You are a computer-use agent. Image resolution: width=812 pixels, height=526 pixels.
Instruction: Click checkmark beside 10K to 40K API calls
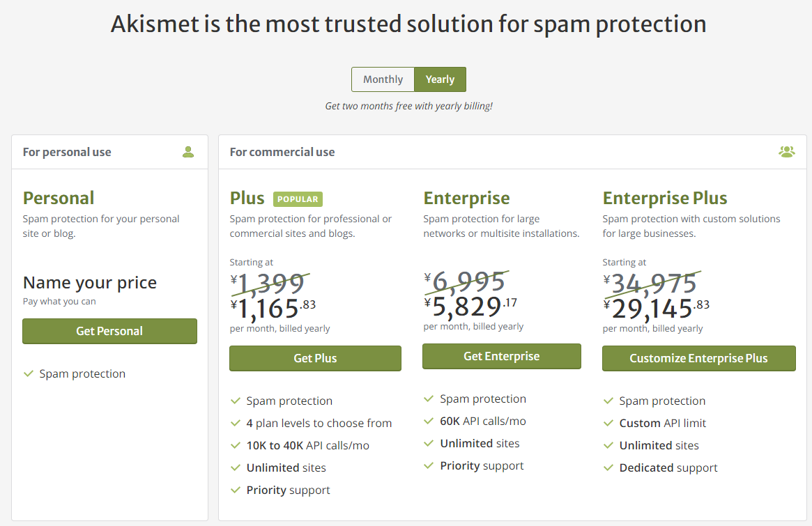[x=236, y=445]
